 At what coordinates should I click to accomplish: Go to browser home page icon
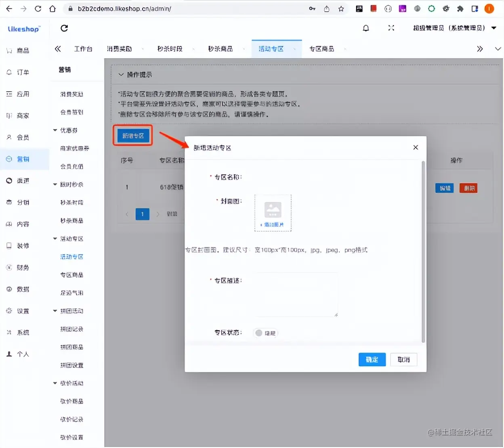tap(52, 8)
